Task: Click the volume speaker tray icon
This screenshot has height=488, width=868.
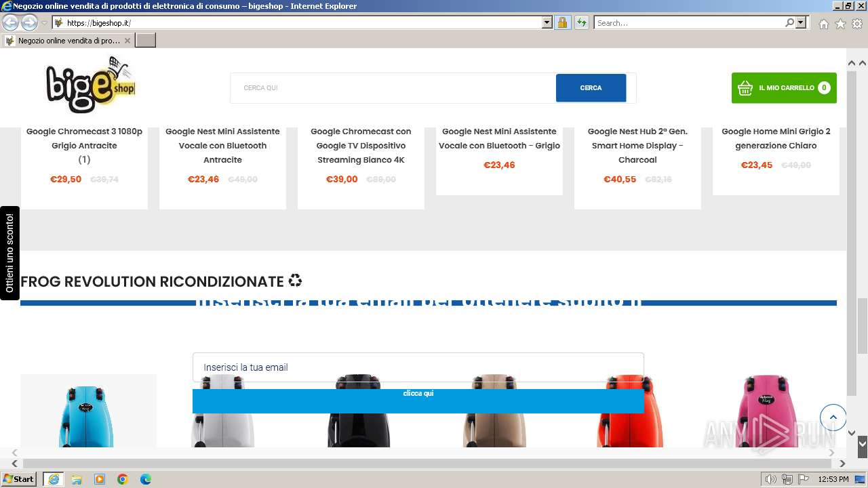Action: tap(771, 479)
